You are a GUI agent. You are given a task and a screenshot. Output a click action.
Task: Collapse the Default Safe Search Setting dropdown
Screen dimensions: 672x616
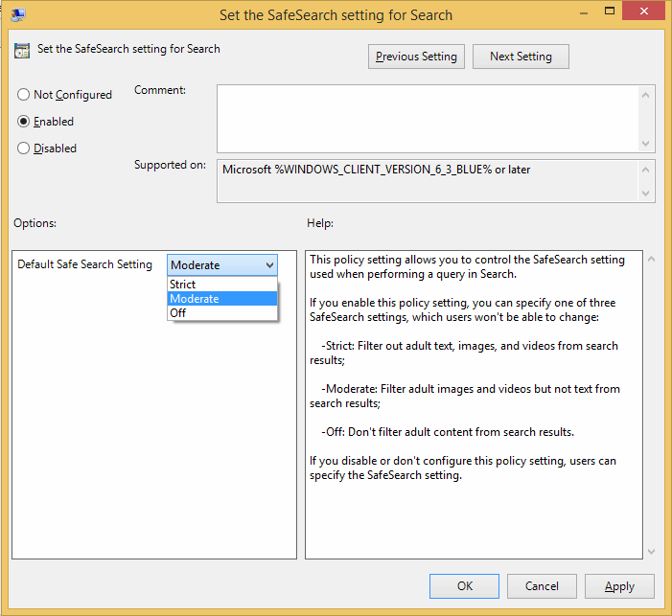[269, 265]
